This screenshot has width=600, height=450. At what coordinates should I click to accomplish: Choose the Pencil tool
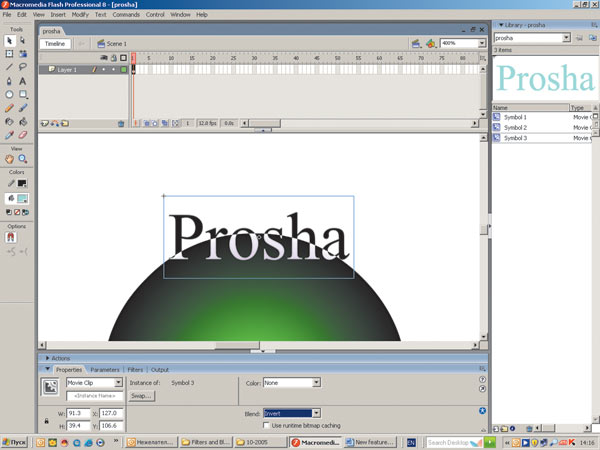tap(9, 107)
